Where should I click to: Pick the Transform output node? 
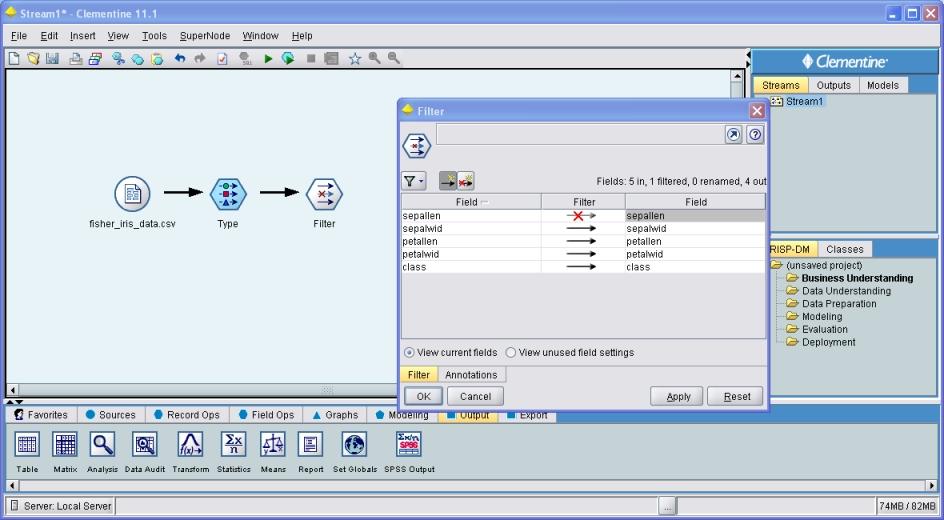pos(190,445)
